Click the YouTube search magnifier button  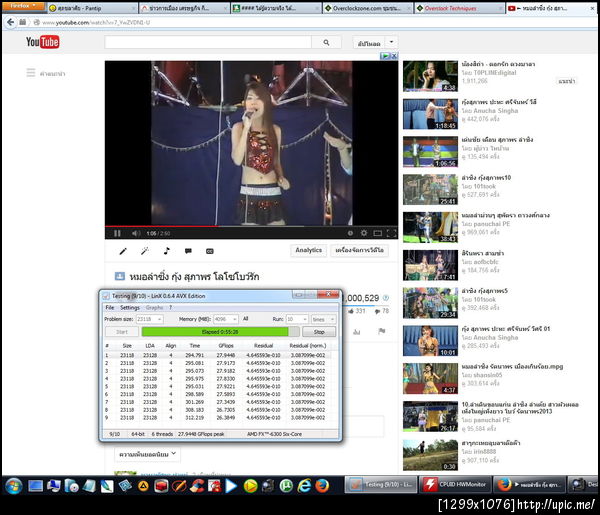pyautogui.click(x=326, y=42)
